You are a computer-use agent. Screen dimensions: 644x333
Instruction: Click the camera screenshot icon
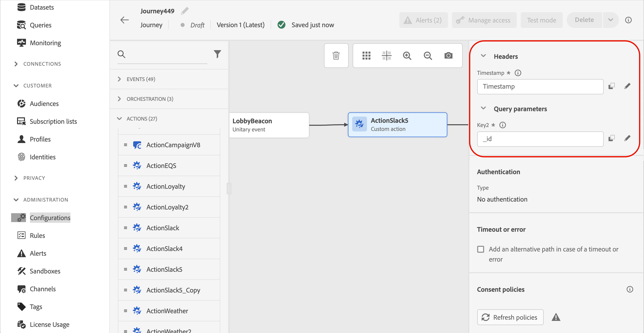point(448,56)
